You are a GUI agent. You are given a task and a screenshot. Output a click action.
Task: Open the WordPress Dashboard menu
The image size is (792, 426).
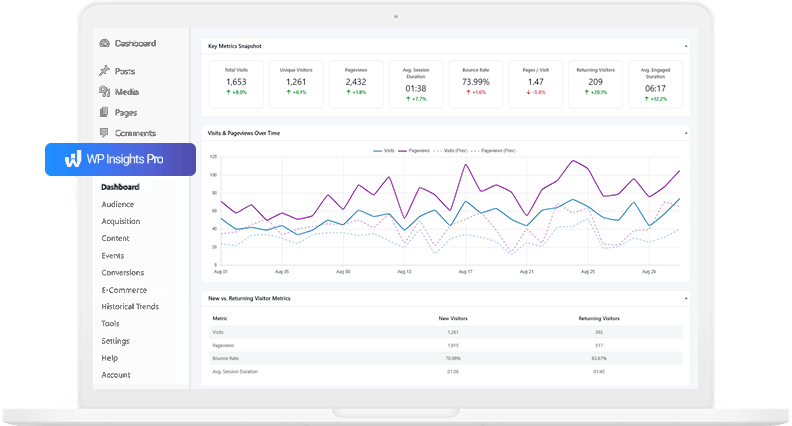click(135, 43)
